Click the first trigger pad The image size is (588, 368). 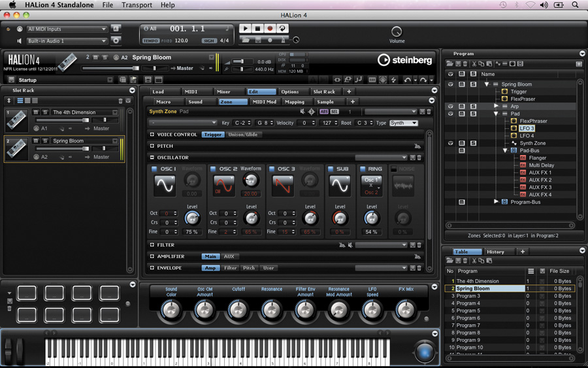(x=27, y=293)
